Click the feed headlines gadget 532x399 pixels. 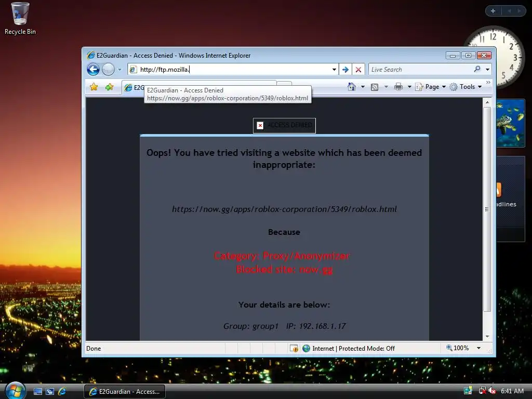tap(511, 199)
